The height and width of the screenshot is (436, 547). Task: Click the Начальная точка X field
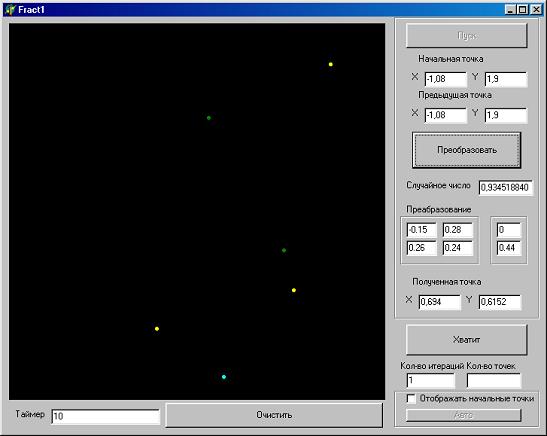445,79
